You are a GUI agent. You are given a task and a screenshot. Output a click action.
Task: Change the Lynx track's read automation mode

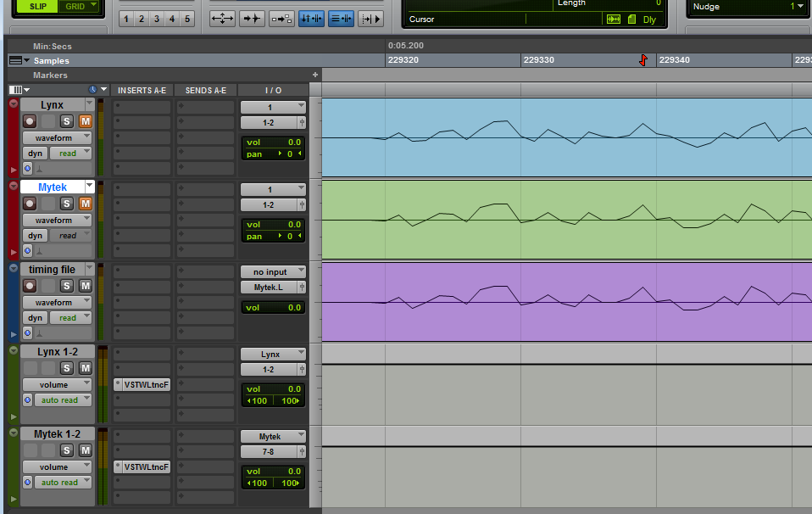pyautogui.click(x=71, y=154)
